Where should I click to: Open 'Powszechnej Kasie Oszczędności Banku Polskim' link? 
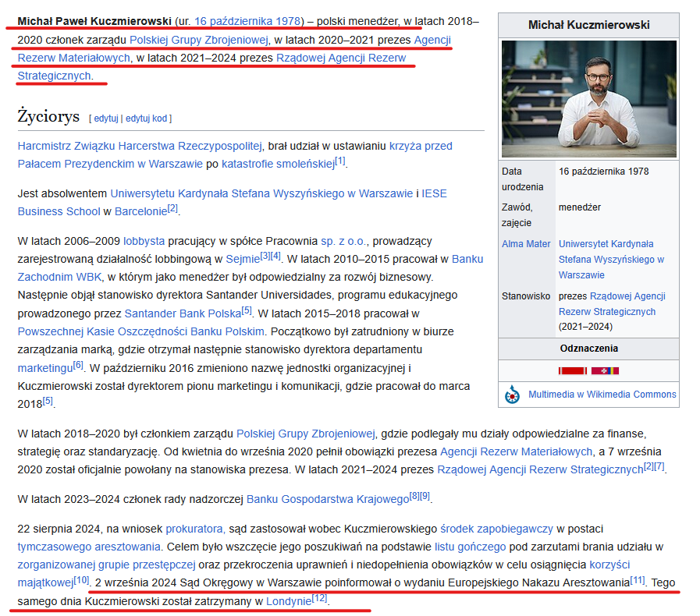click(x=140, y=332)
